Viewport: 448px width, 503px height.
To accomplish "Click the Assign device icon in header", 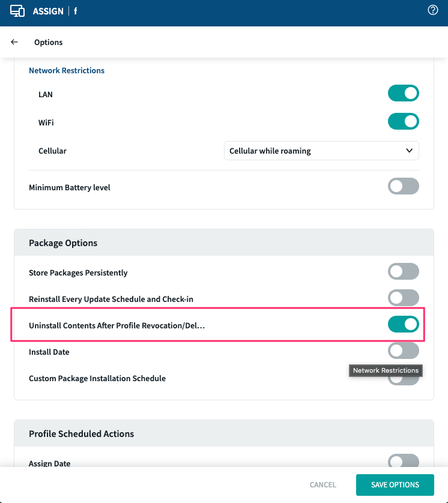I will (17, 11).
